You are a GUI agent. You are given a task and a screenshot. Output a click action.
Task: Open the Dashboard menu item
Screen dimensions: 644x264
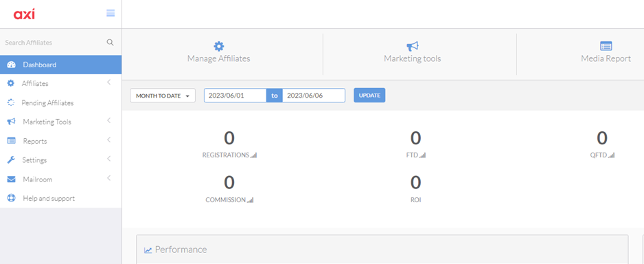point(61,65)
